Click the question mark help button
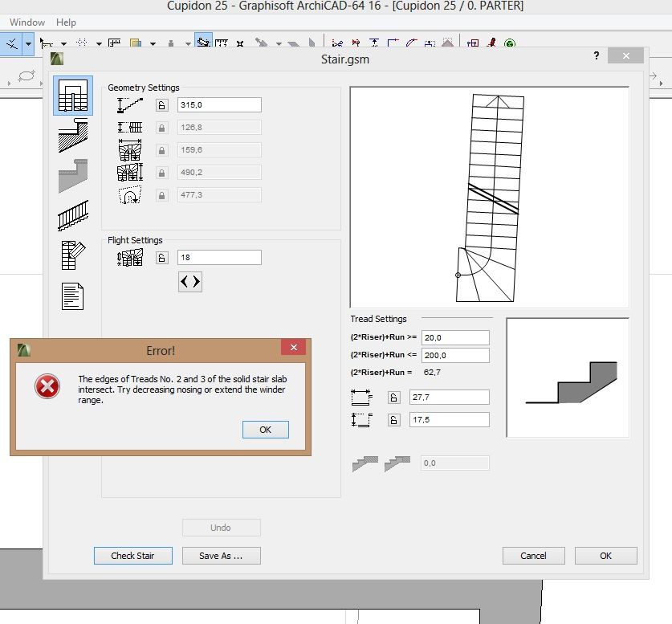Image resolution: width=672 pixels, height=624 pixels. (597, 55)
